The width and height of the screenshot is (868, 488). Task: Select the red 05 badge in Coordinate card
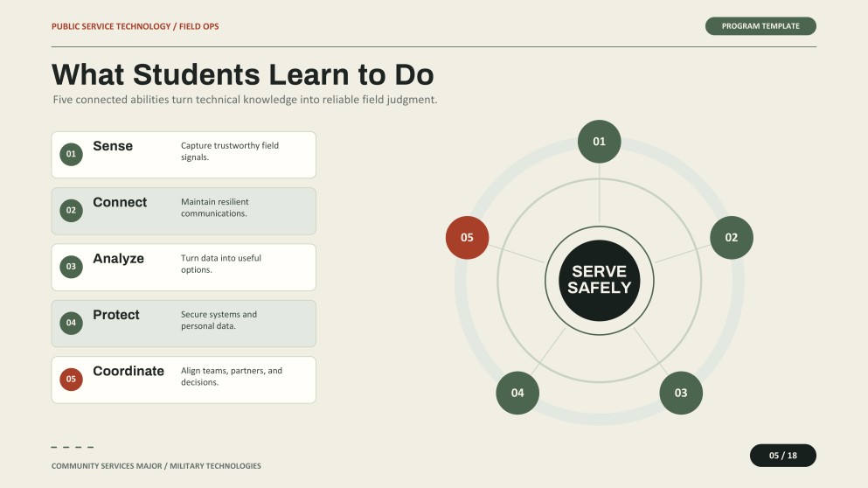pos(72,380)
